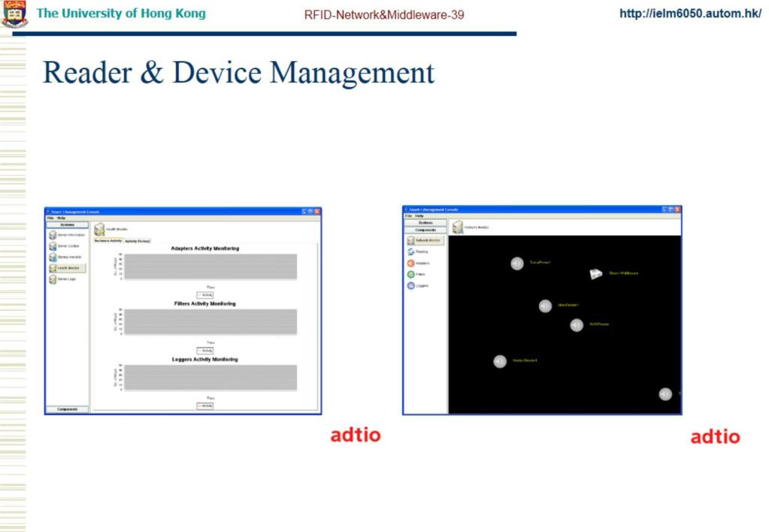The height and width of the screenshot is (532, 769).
Task: Click the Loggers Activity Monitoring chart
Action: click(x=210, y=377)
